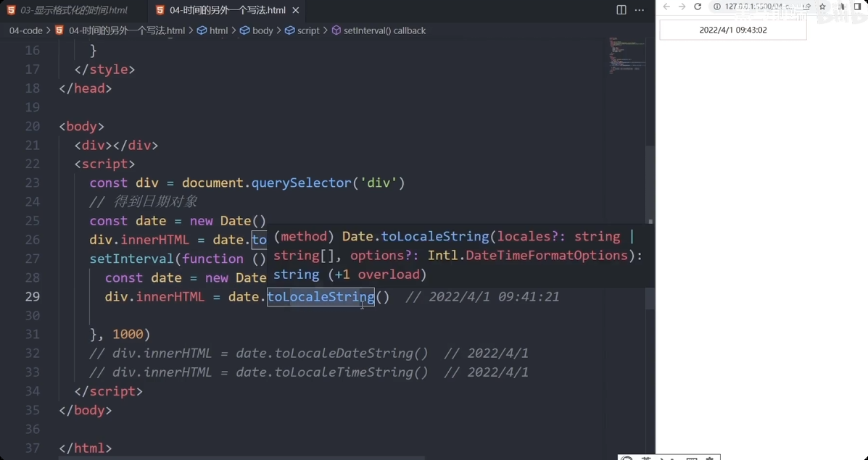
Task: Reload the browser page
Action: [698, 7]
